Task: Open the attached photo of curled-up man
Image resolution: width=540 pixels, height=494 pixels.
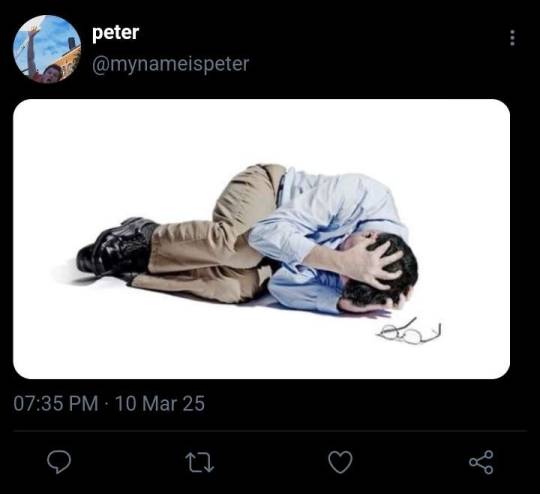Action: point(261,239)
